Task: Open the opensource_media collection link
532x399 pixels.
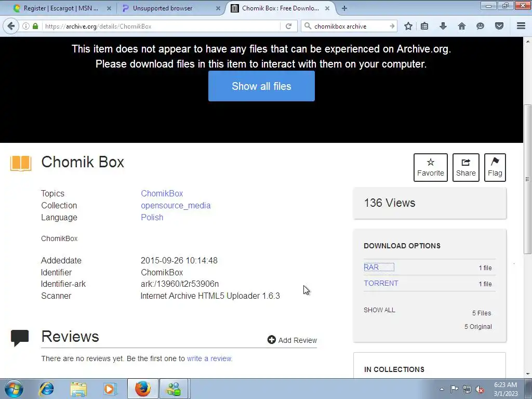Action: tap(176, 205)
